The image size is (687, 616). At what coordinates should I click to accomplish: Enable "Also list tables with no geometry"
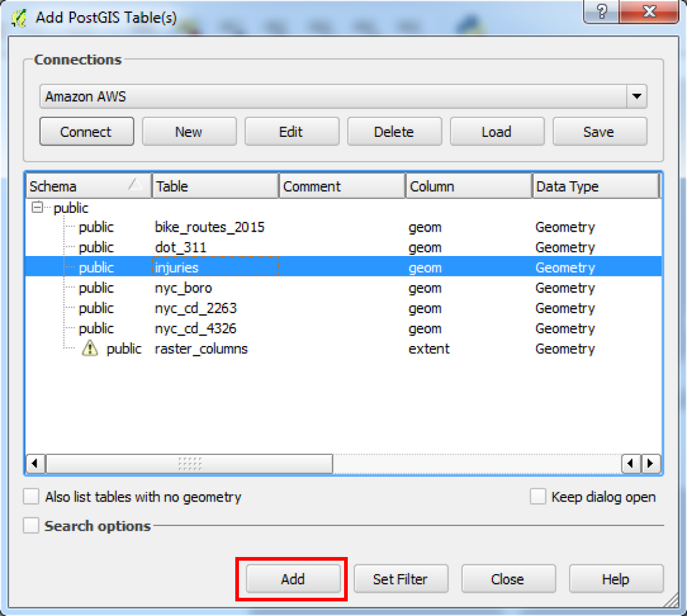click(31, 496)
